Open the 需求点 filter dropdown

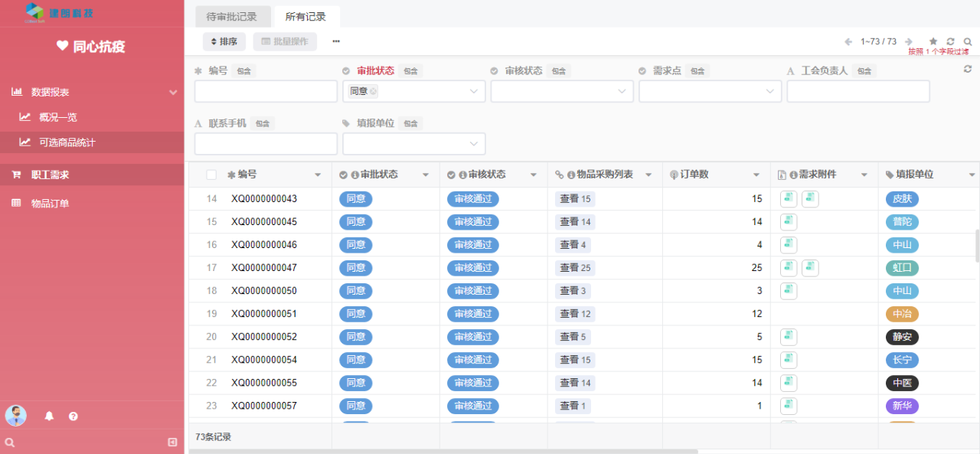[x=710, y=91]
